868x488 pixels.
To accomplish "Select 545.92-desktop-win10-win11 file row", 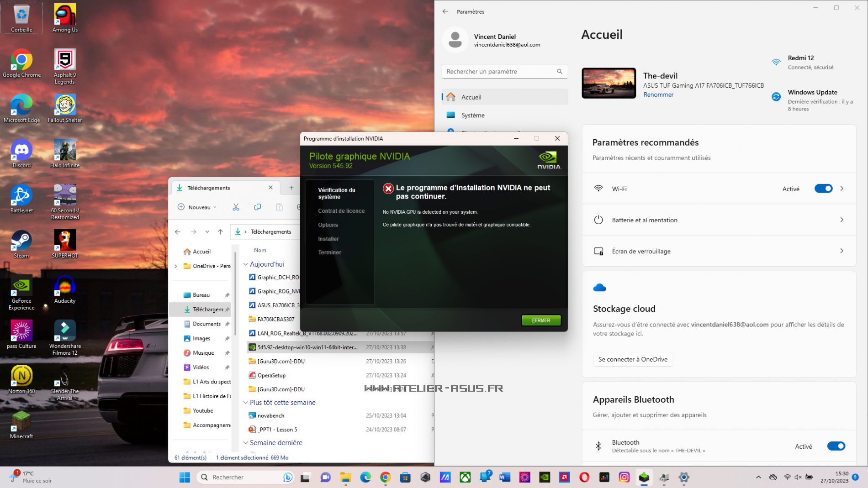I will tap(340, 347).
